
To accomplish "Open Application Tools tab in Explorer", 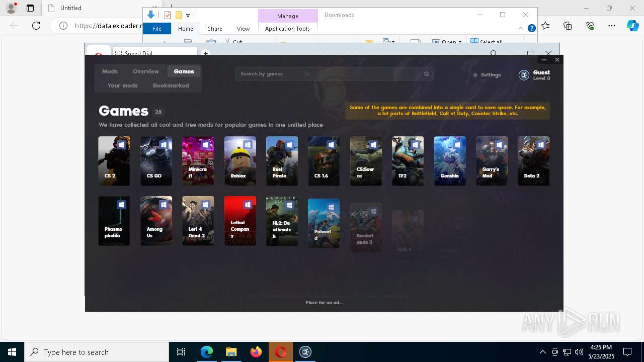I will [x=287, y=29].
